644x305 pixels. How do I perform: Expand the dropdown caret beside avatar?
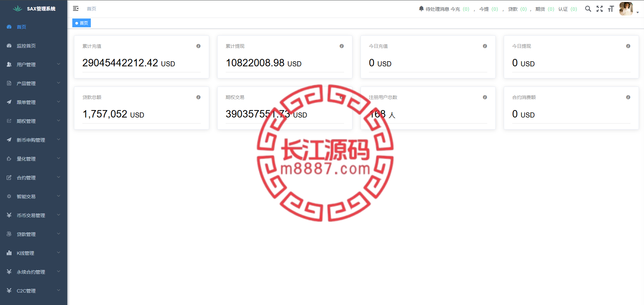(638, 12)
